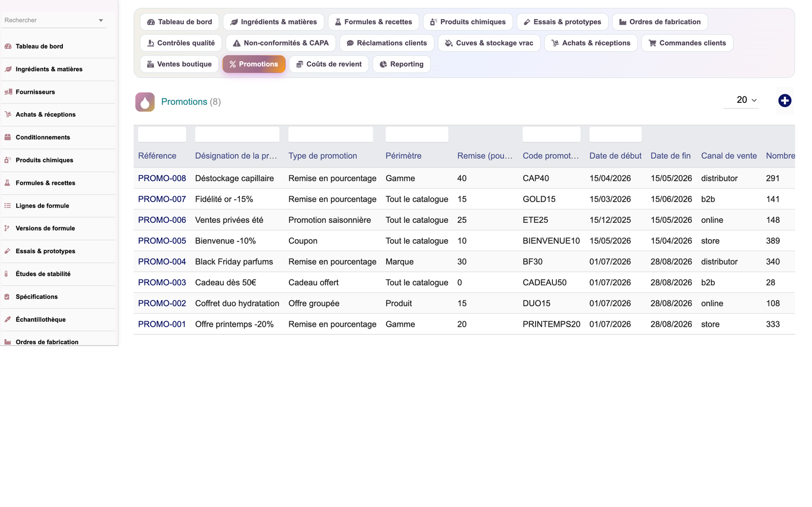Click the Tableau de bord sidebar icon
This screenshot has height=507, width=812.
(x=8, y=47)
